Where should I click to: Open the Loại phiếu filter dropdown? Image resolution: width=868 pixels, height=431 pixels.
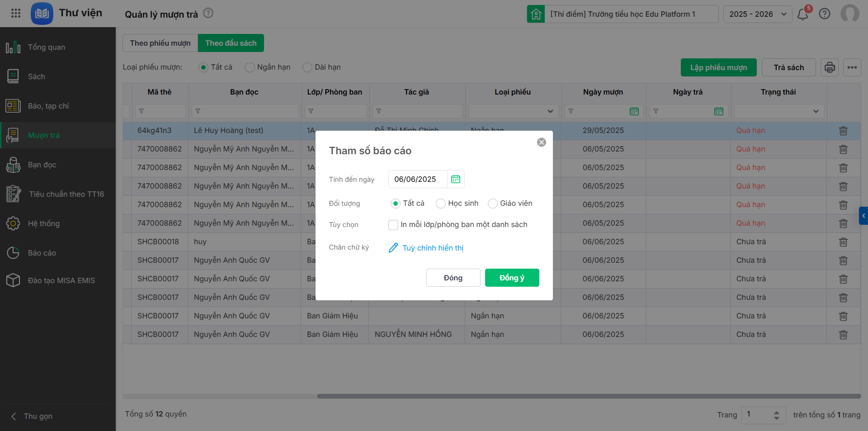click(514, 111)
